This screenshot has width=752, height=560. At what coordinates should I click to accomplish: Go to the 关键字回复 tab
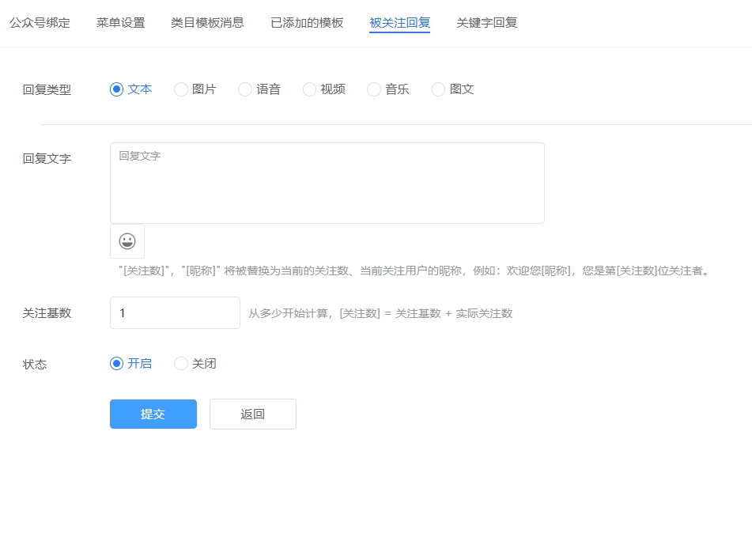tap(486, 23)
